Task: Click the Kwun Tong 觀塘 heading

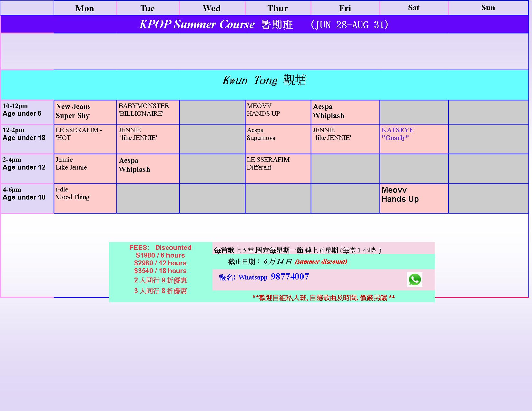Action: coord(264,80)
